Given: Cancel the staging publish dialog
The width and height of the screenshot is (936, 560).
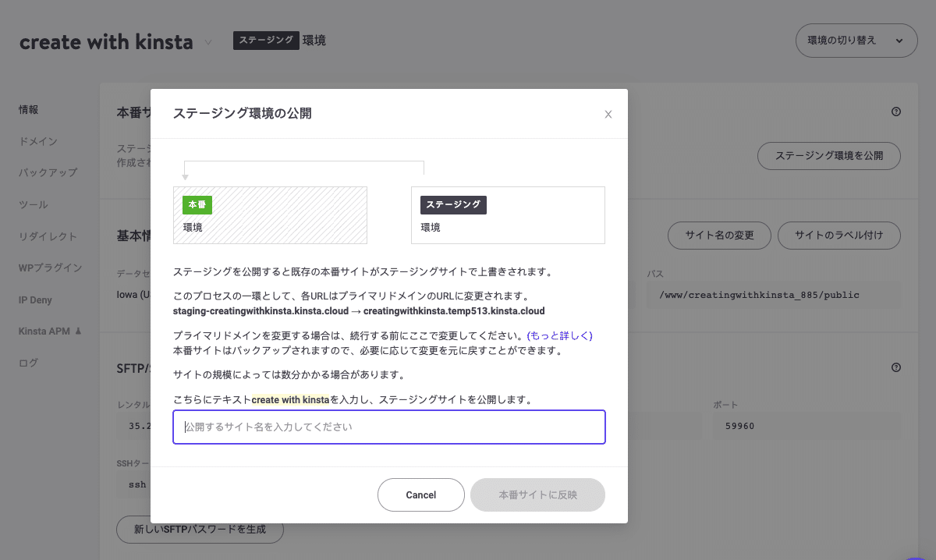Looking at the screenshot, I should [420, 494].
